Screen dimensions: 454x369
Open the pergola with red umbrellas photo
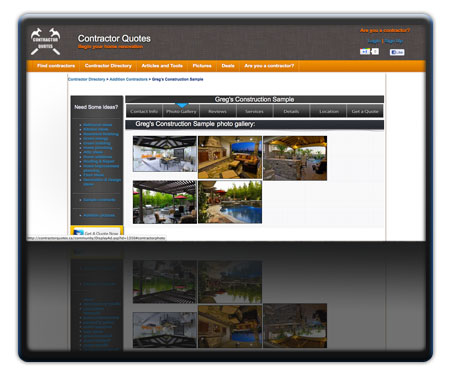pyautogui.click(x=165, y=202)
